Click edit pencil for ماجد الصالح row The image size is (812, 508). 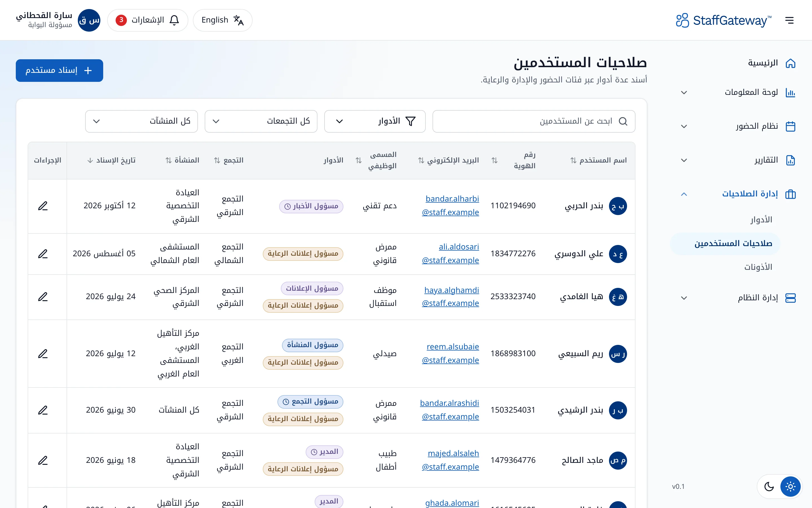[43, 460]
